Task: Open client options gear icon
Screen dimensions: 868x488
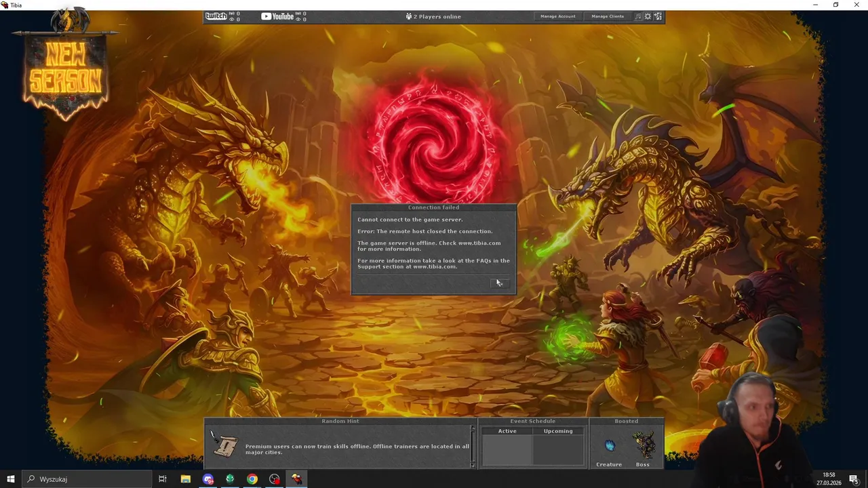Action: pos(648,16)
